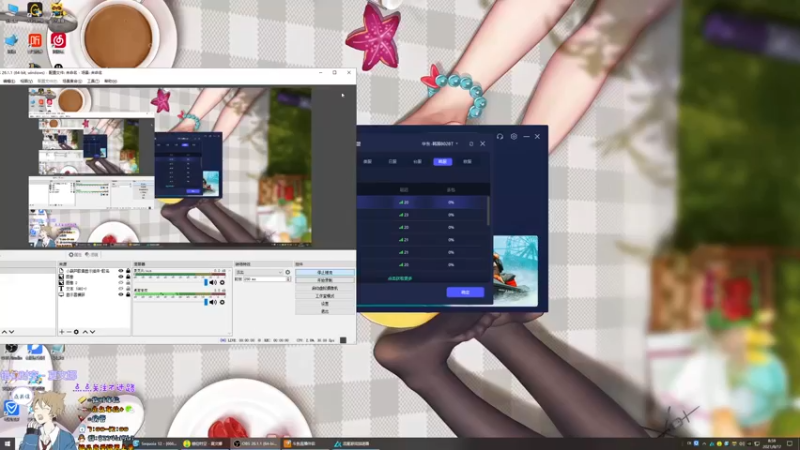Open source 滤镜 button above Sources panel

92,255
